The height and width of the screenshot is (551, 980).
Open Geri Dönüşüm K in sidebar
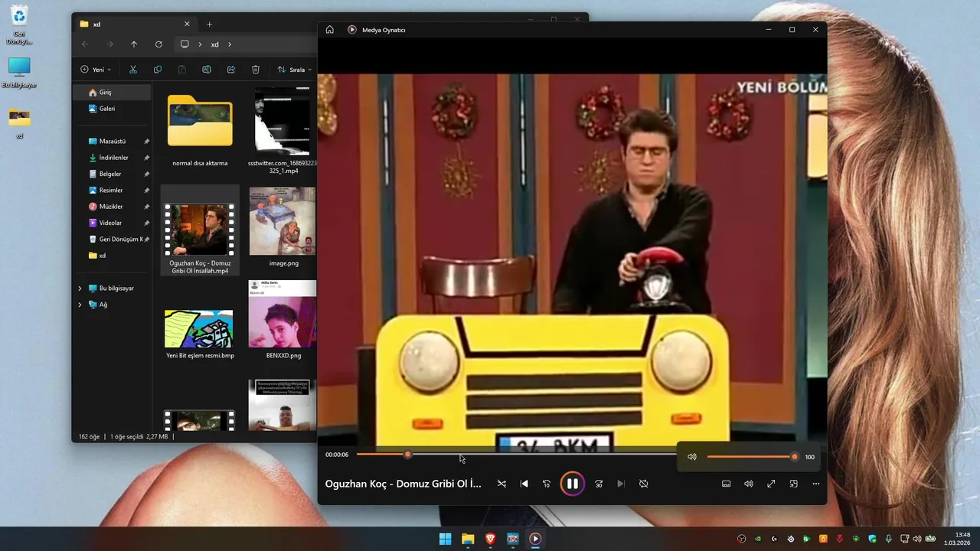tap(113, 240)
